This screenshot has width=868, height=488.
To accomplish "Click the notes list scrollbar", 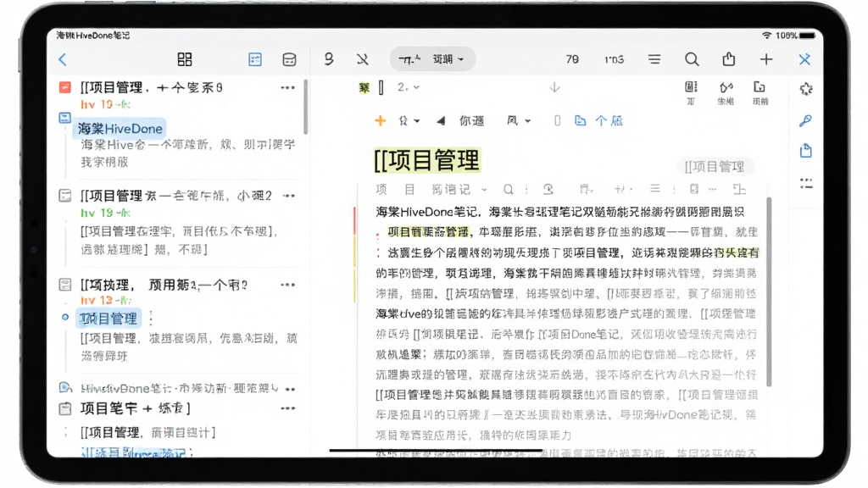I will (x=305, y=107).
